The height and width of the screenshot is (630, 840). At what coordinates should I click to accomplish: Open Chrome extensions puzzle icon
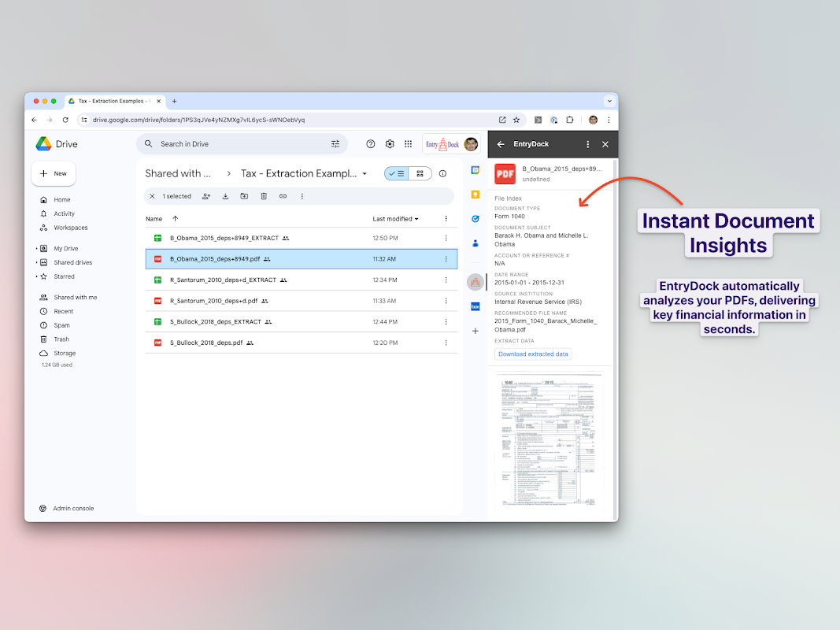click(x=570, y=120)
